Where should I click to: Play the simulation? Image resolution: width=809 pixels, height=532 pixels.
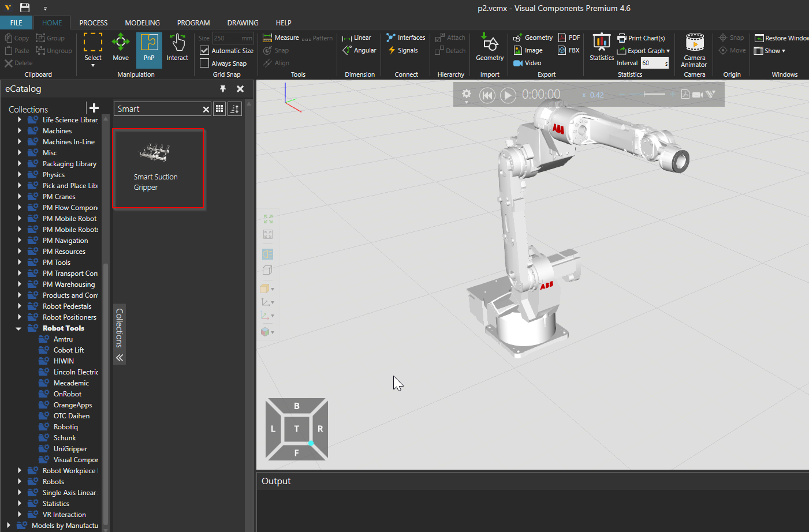508,95
